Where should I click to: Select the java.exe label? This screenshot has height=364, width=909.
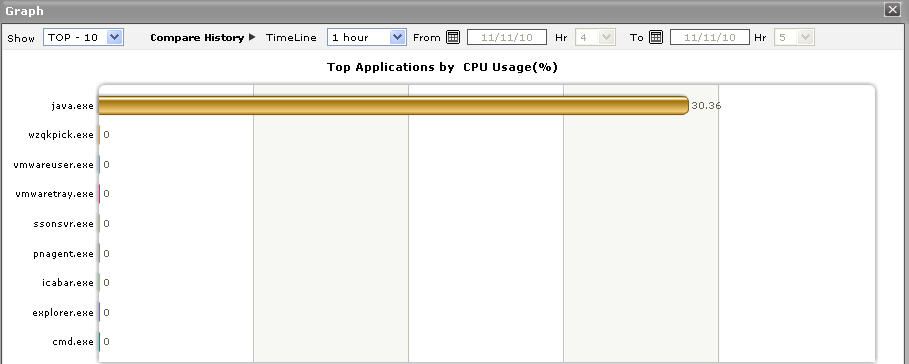72,106
